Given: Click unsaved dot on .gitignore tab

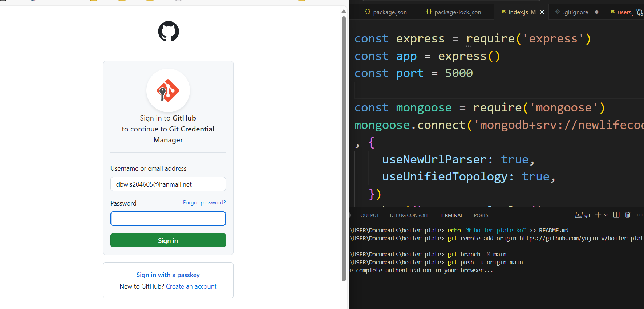Looking at the screenshot, I should point(596,12).
